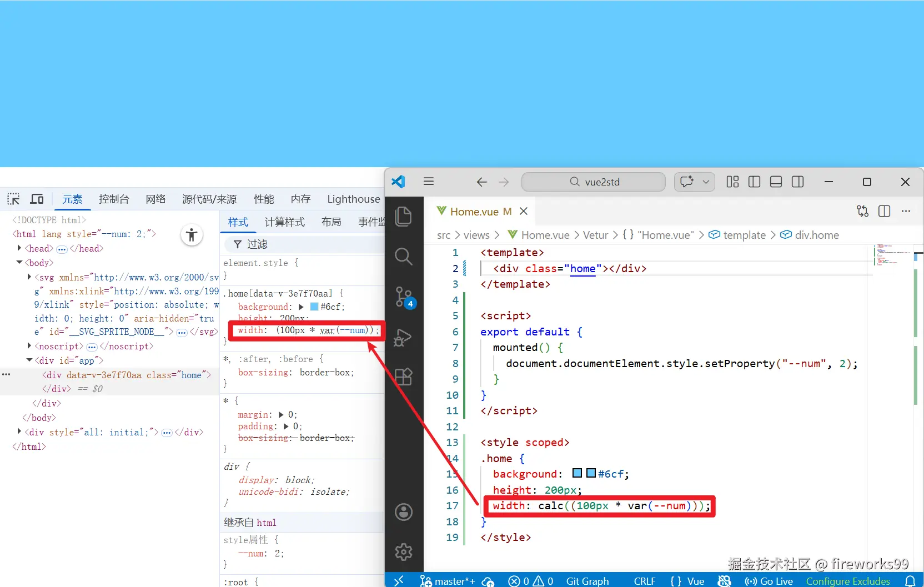This screenshot has width=924, height=587.
Task: Open the VS Code Explorer view
Action: (403, 216)
